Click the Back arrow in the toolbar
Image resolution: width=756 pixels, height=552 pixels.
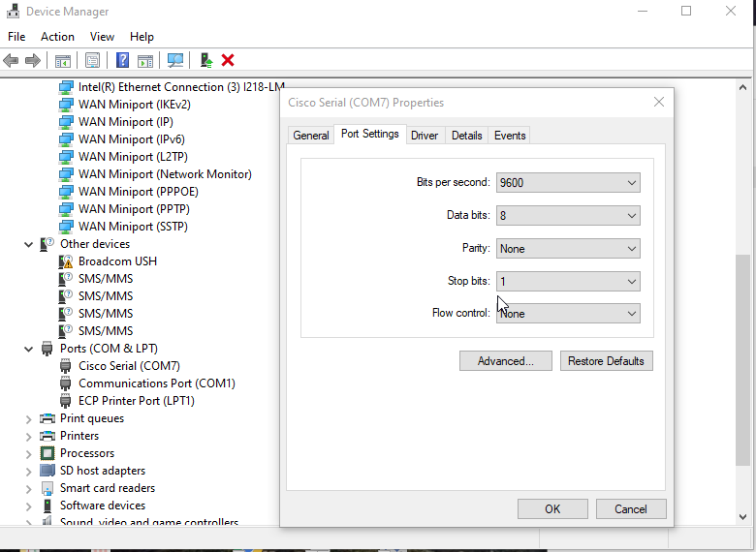tap(12, 60)
